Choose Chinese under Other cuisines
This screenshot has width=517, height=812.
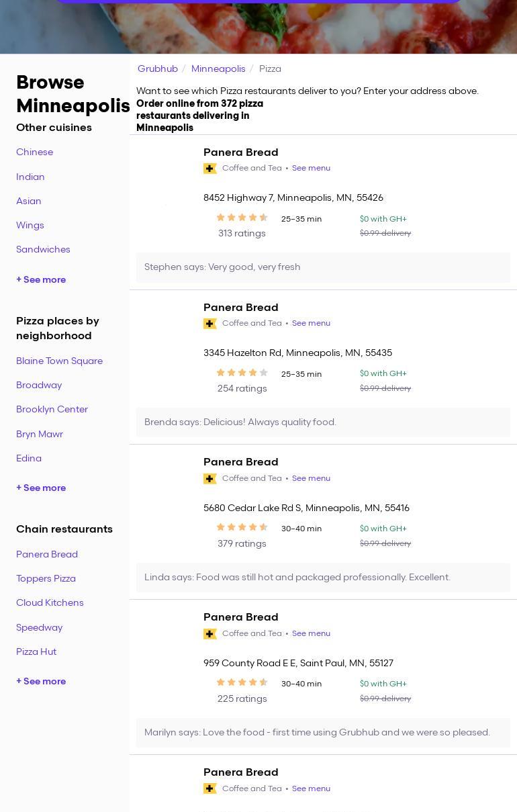point(34,152)
